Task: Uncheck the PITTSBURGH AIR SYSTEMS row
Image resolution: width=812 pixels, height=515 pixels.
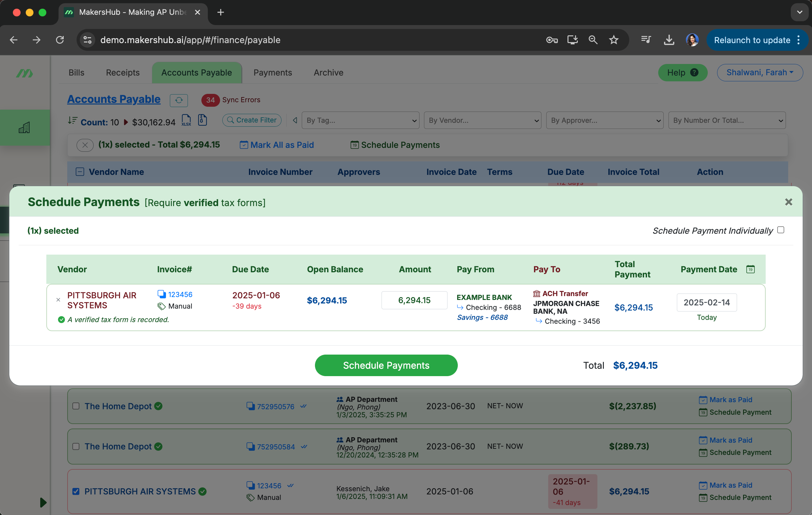Action: (x=76, y=492)
